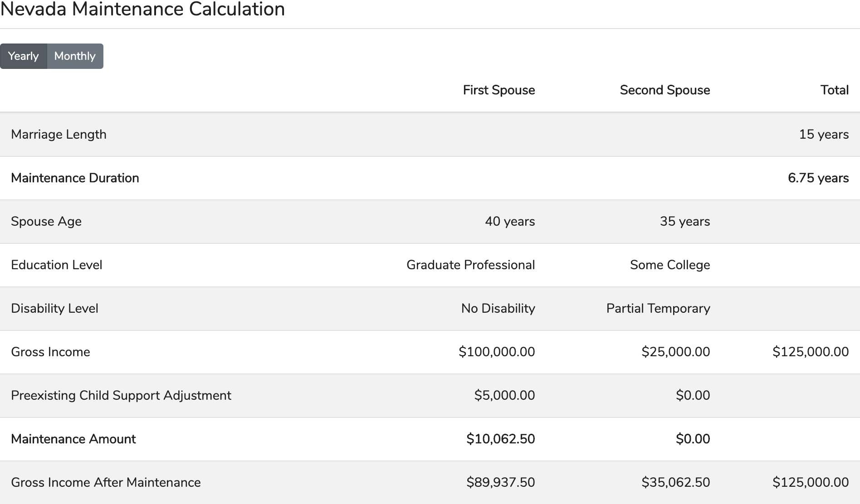Select the Some College education value
The image size is (860, 504).
click(x=669, y=265)
